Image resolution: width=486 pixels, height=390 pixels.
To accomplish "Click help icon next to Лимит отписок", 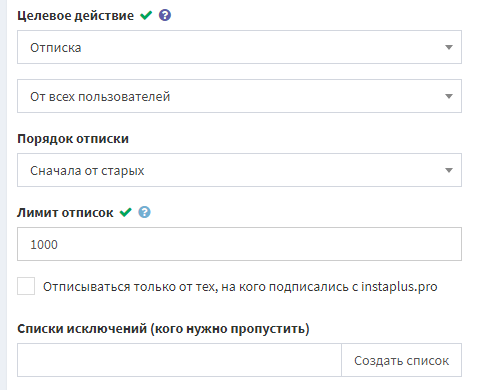I will (x=144, y=212).
